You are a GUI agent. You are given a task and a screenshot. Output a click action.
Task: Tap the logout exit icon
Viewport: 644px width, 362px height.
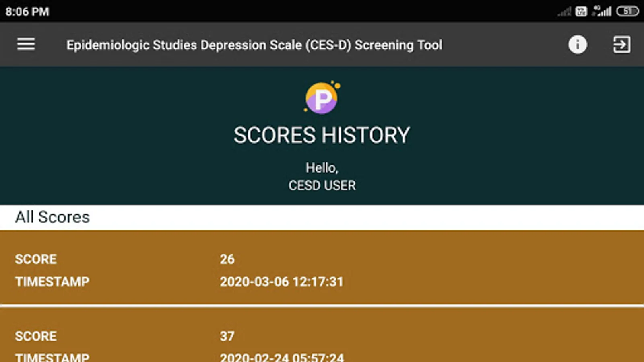621,44
